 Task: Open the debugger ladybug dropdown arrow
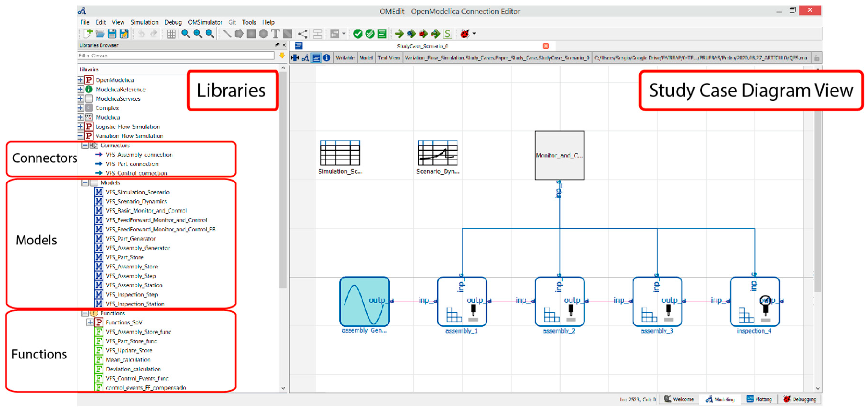474,34
